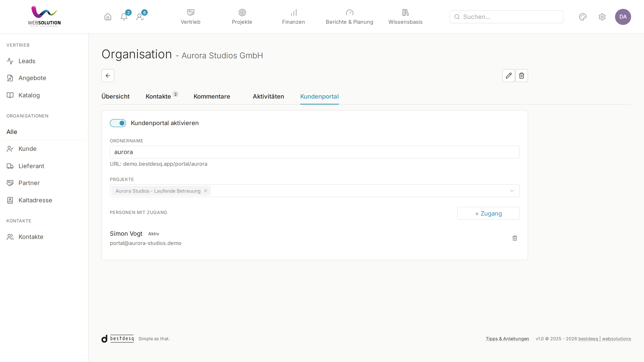Open user tasks icon with 6 badge
644x362 pixels.
point(140,17)
